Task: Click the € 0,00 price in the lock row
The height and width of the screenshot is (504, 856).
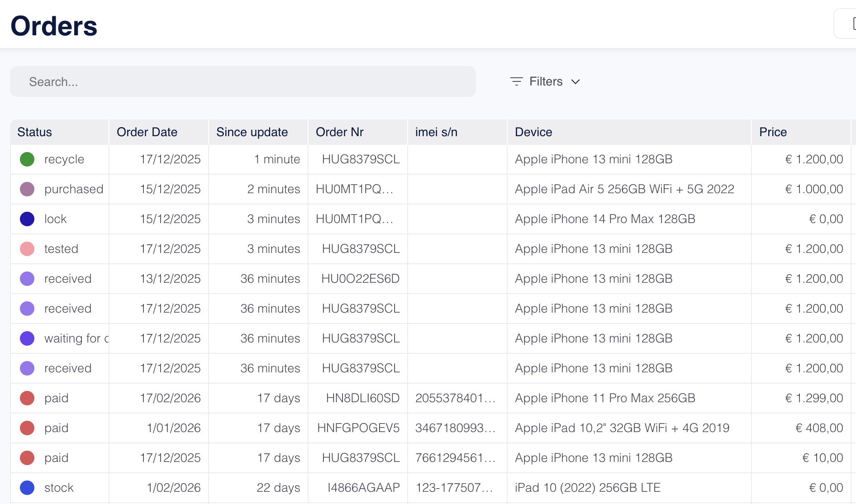Action: [x=826, y=219]
